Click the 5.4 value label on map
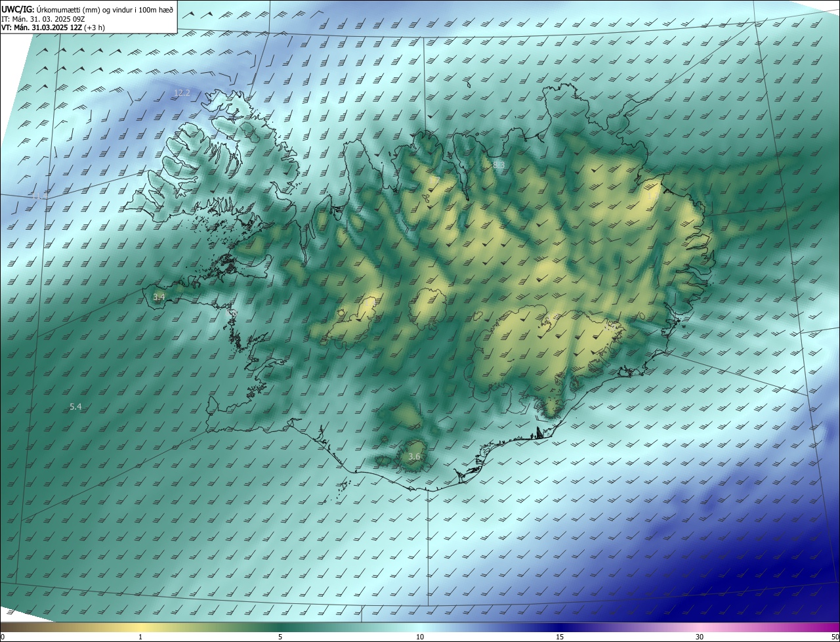Image resolution: width=840 pixels, height=642 pixels. pos(75,407)
